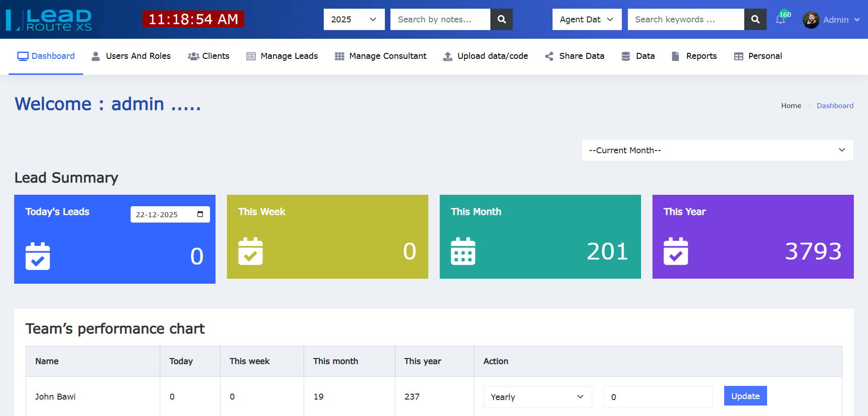
Task: Click the keywords search magnifier button
Action: click(755, 20)
